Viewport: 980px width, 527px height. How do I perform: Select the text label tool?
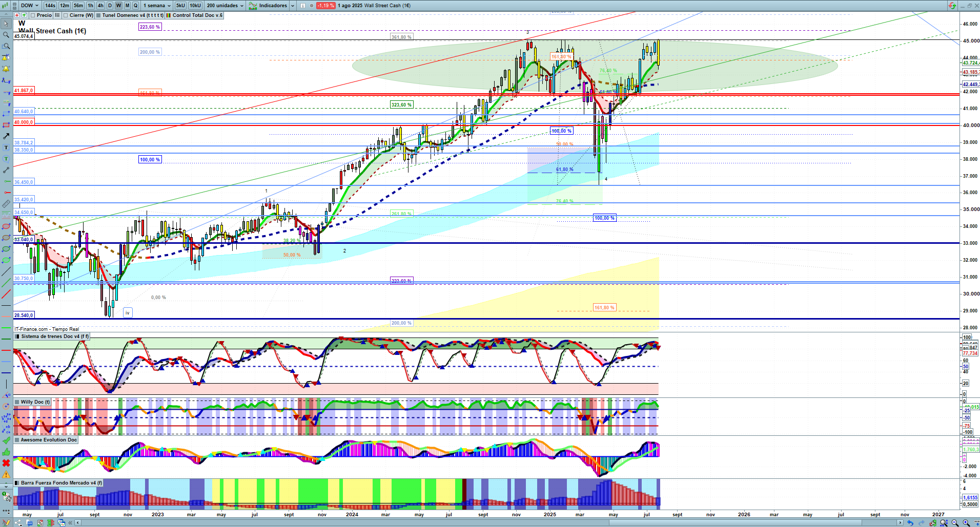[x=6, y=147]
